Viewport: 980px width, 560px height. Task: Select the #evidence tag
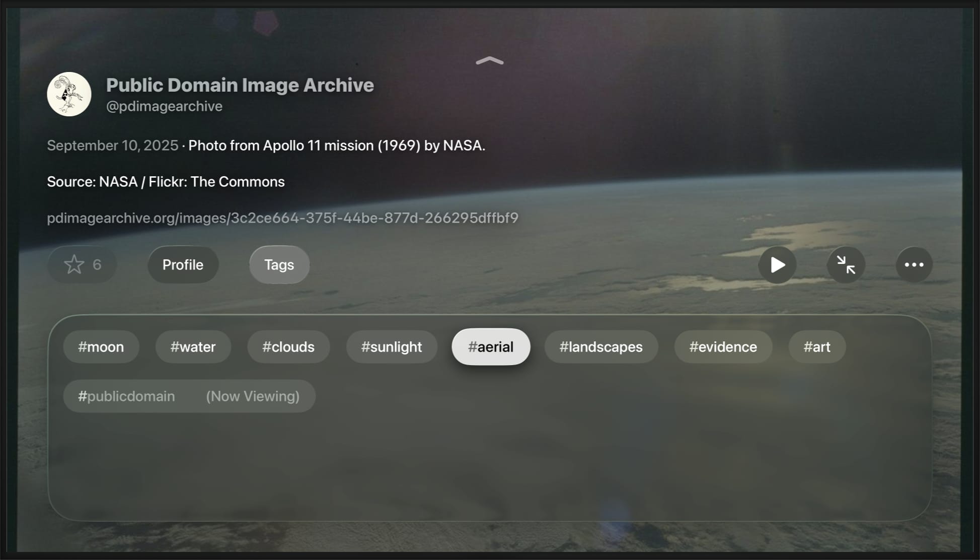pyautogui.click(x=723, y=346)
